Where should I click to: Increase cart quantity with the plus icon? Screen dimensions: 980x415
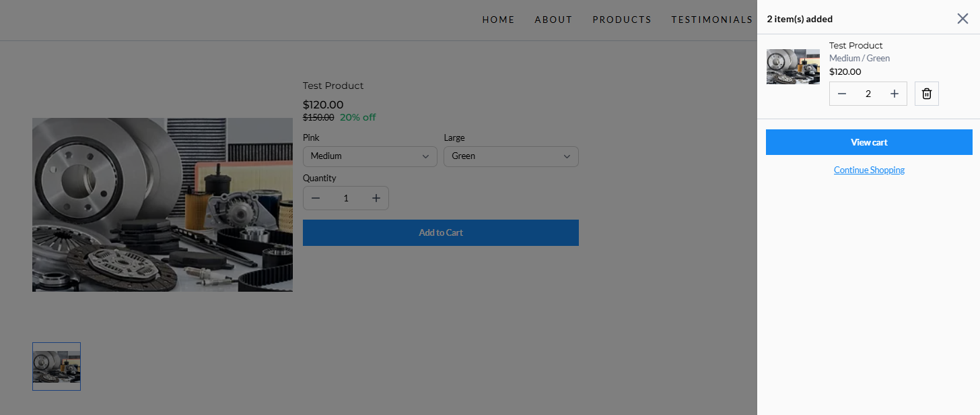pos(895,94)
